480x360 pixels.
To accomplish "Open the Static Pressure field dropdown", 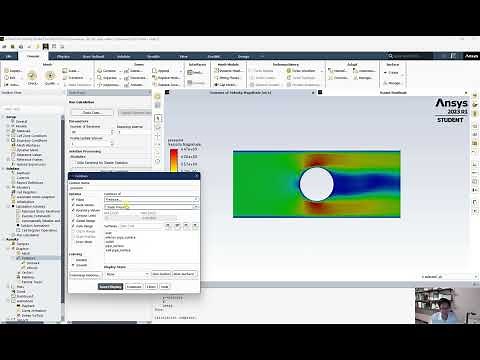I will pyautogui.click(x=151, y=207).
